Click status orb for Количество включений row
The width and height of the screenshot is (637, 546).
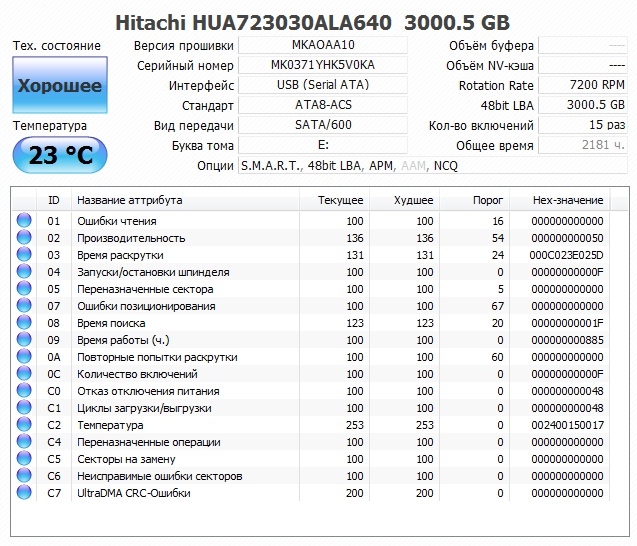[24, 374]
